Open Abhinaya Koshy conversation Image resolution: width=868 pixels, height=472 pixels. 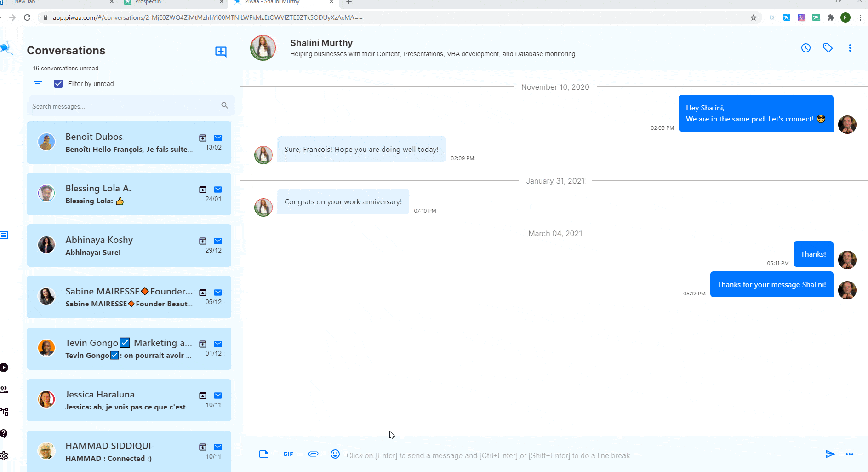(x=129, y=246)
